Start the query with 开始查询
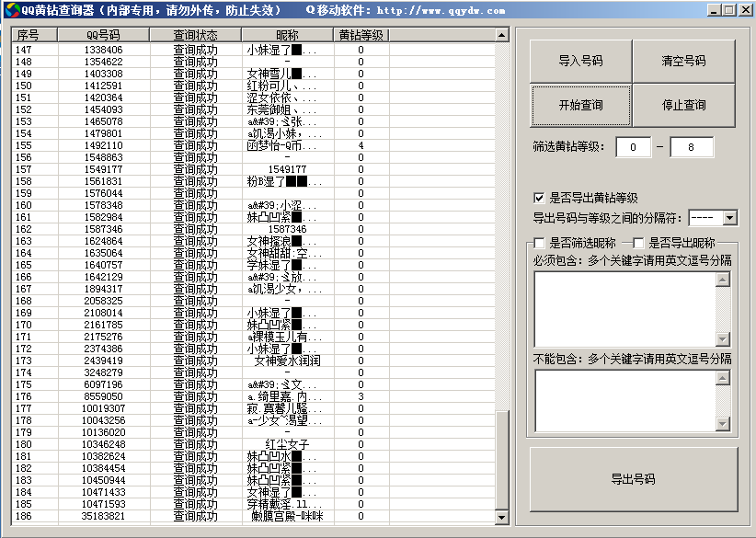 580,105
